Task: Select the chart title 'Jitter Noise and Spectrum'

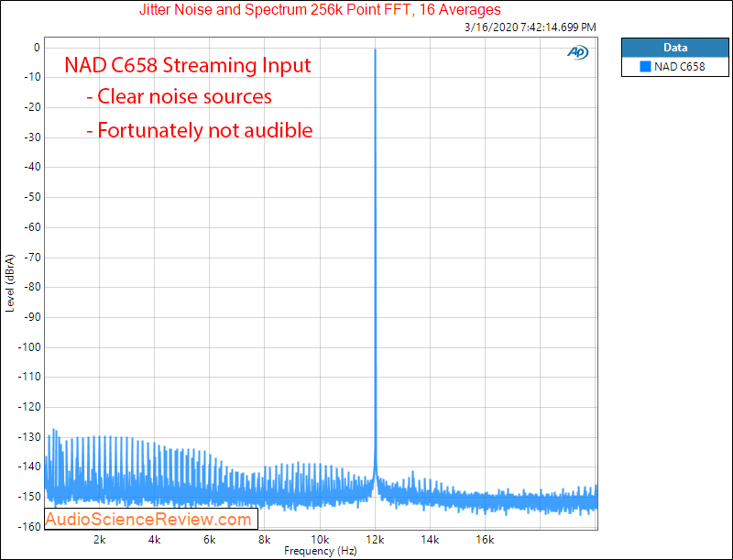Action: pos(223,9)
